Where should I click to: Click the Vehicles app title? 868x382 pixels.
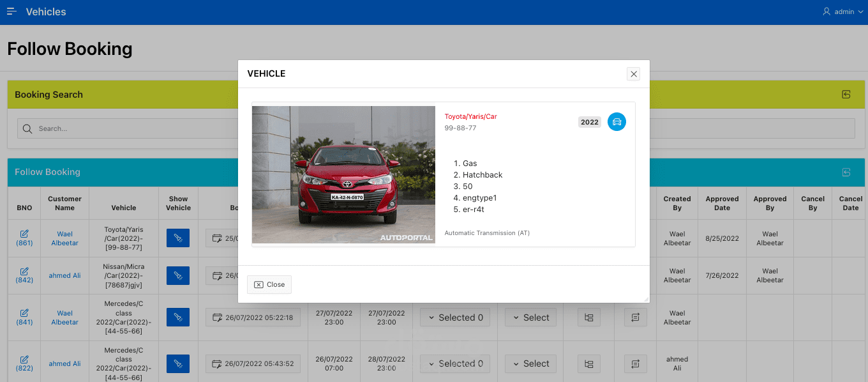point(46,11)
